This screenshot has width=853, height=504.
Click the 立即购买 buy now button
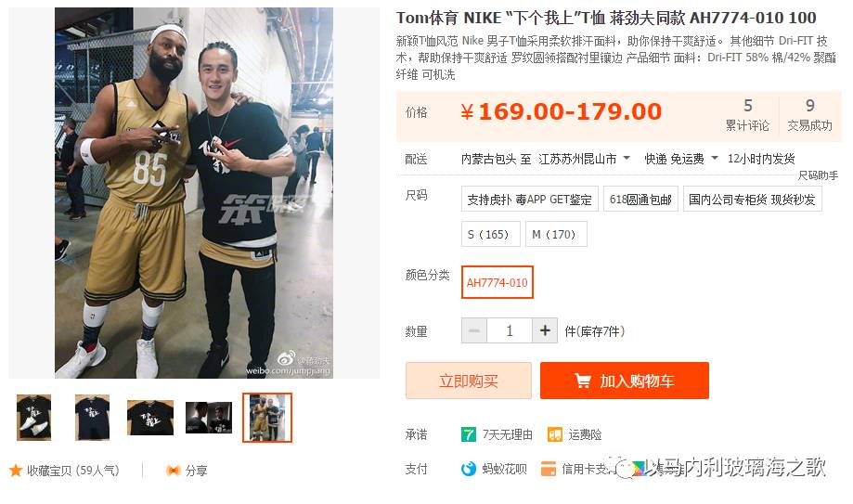469,381
